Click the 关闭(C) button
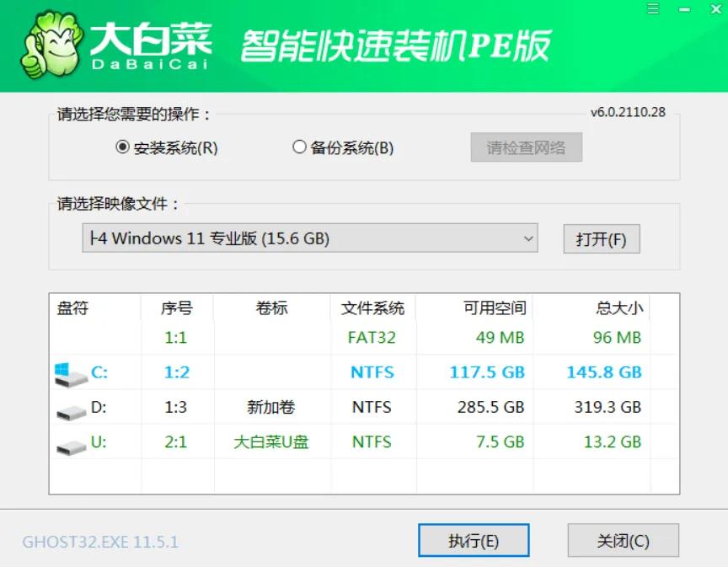 coord(624,540)
